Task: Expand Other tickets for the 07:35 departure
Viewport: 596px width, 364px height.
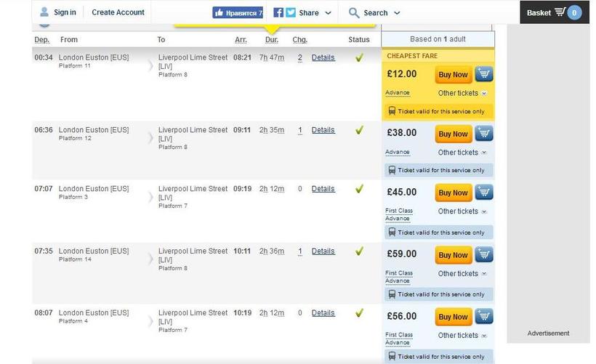Action: (462, 274)
